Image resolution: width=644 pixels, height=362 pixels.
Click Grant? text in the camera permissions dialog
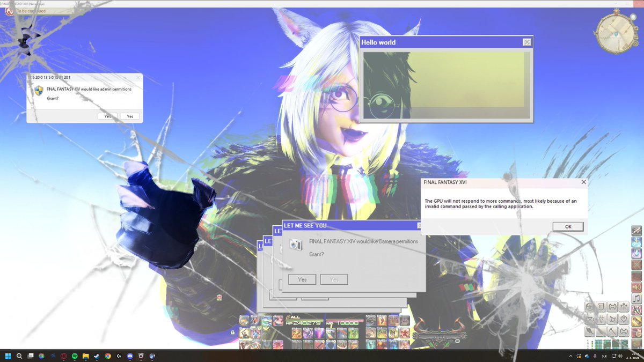pyautogui.click(x=317, y=254)
